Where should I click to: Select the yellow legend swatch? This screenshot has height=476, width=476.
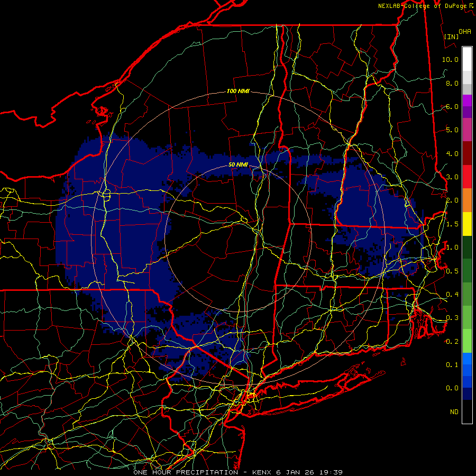(x=467, y=224)
